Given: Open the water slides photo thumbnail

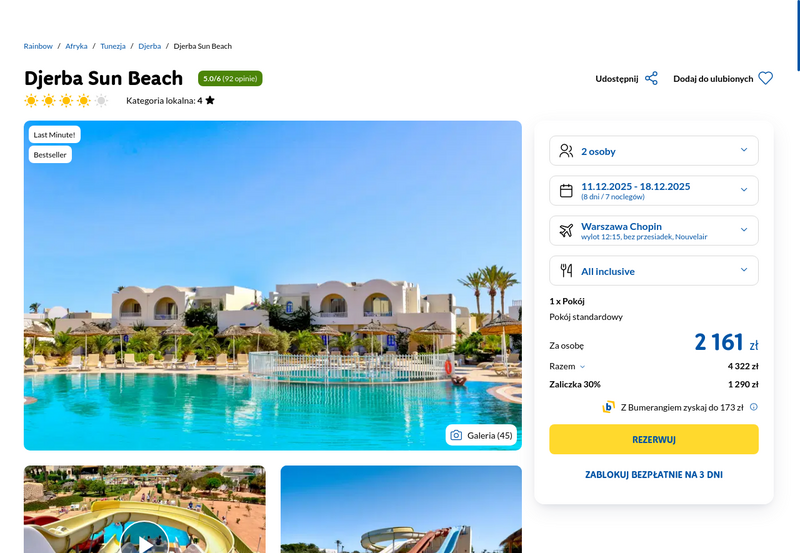Looking at the screenshot, I should pos(401,509).
